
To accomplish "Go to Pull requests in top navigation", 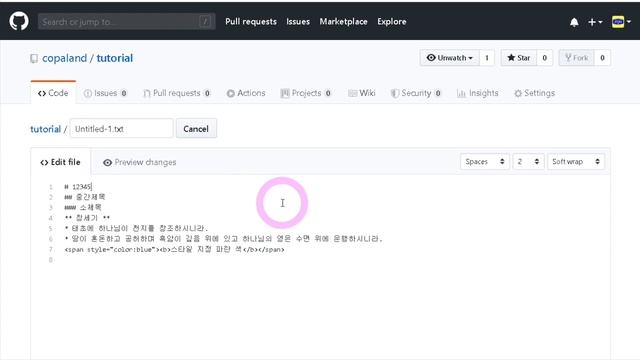I will tap(251, 22).
